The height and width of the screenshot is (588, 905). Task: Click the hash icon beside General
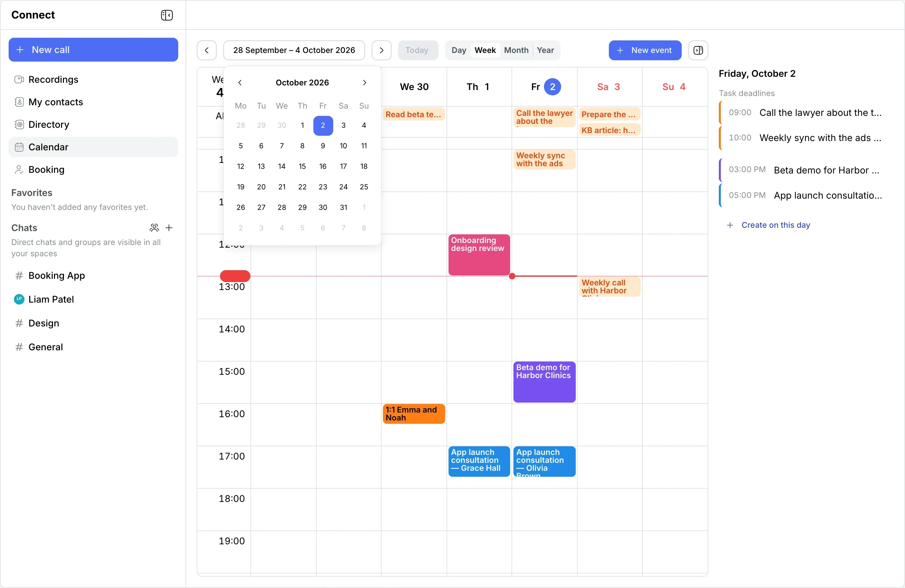click(19, 347)
